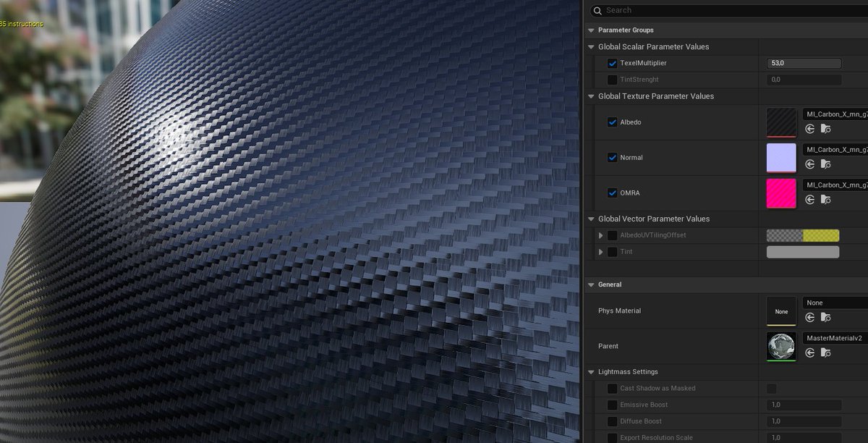Collapse the General section
This screenshot has height=443, width=868.
click(x=591, y=285)
